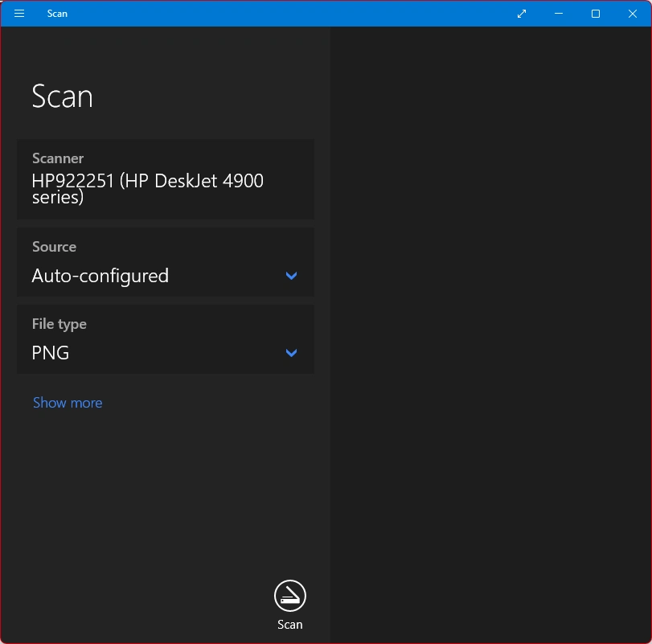Click the empty scan preview pane

(x=490, y=334)
